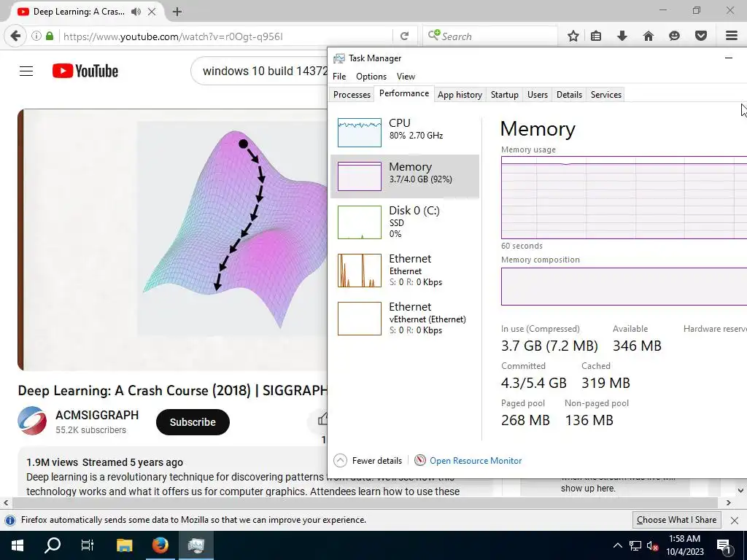Click '1.9M views Streamed 5 years ago'

pos(105,462)
